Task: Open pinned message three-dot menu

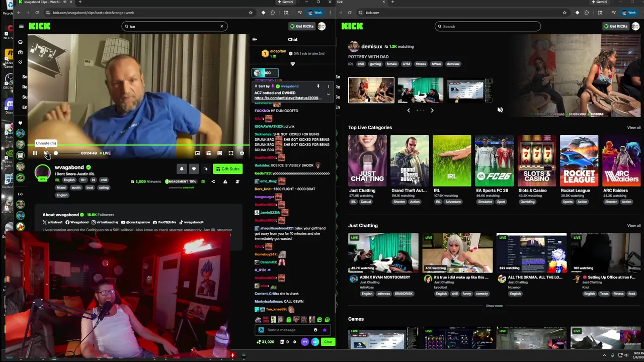Action: [329, 86]
